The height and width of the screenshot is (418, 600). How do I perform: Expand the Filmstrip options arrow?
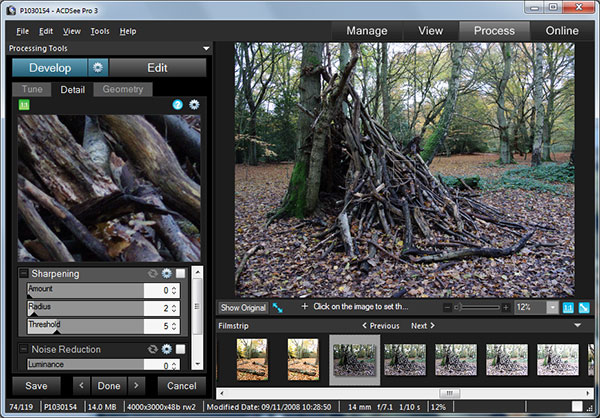[x=578, y=325]
